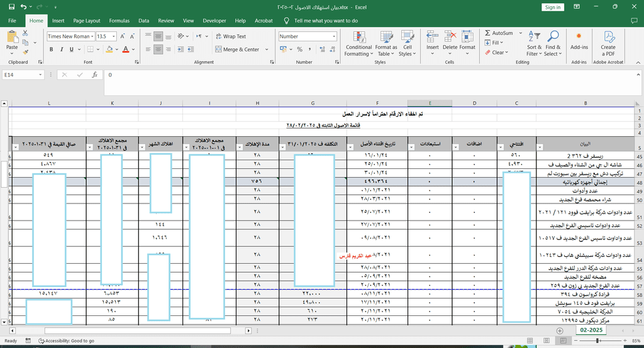Apply the red font color A
The height and width of the screenshot is (348, 644).
pyautogui.click(x=126, y=49)
